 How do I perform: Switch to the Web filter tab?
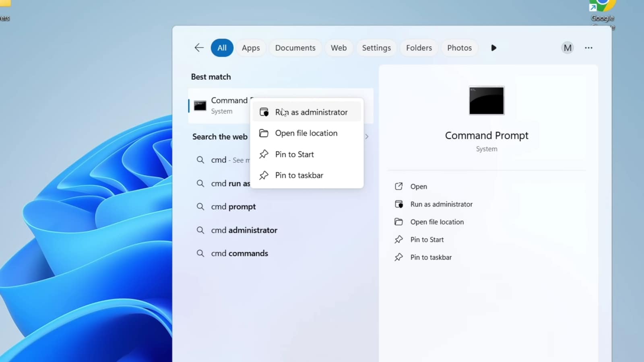[x=339, y=48]
